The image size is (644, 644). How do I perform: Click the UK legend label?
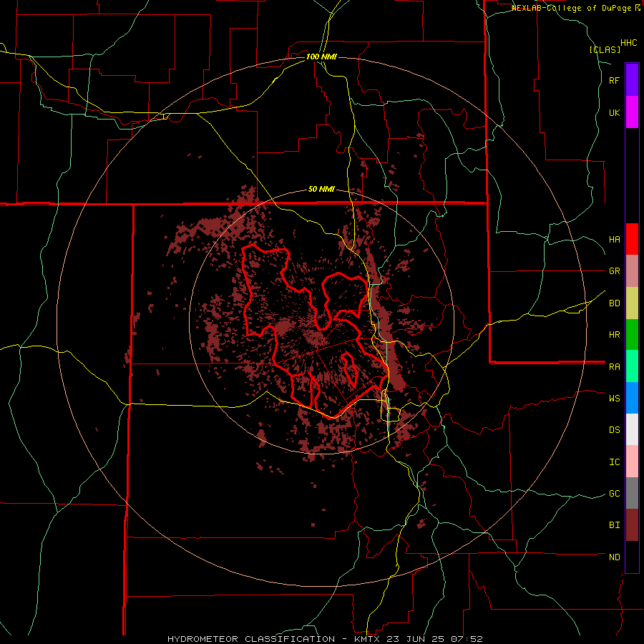(x=614, y=112)
